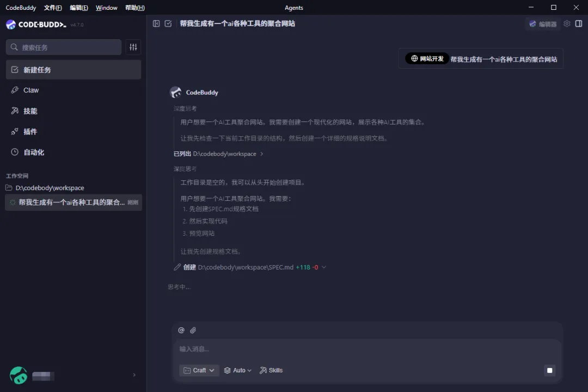
Task: Click the '1. 先创建SPEC.md规格文档' line
Action: point(220,209)
